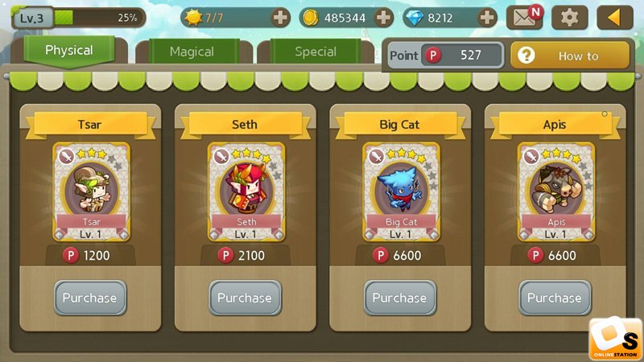Image resolution: width=644 pixels, height=362 pixels.
Task: Add diamonds with the plus icon
Action: pos(487,18)
